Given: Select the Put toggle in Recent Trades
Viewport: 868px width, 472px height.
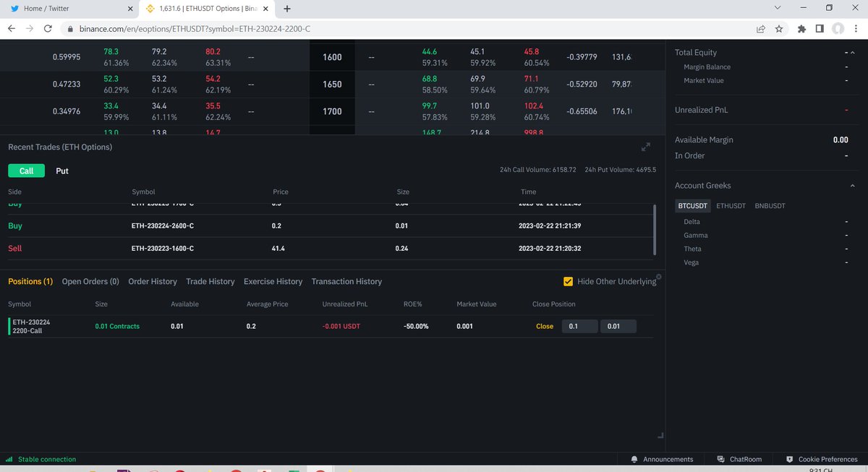Looking at the screenshot, I should 62,171.
